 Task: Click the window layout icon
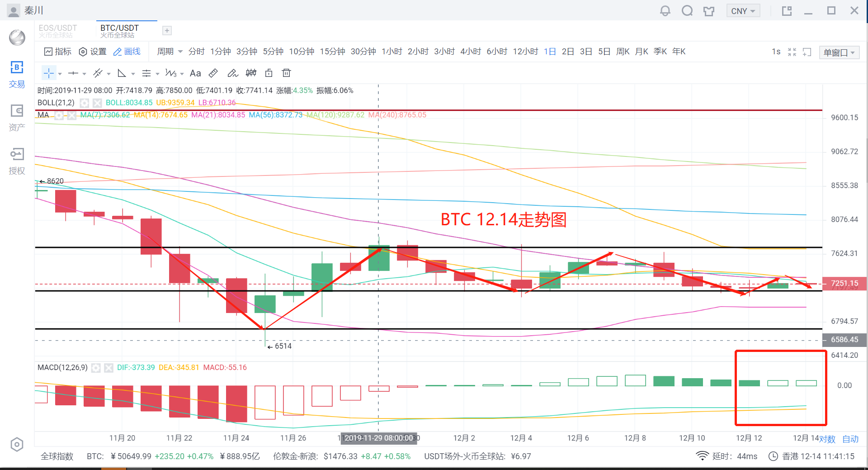pyautogui.click(x=787, y=11)
